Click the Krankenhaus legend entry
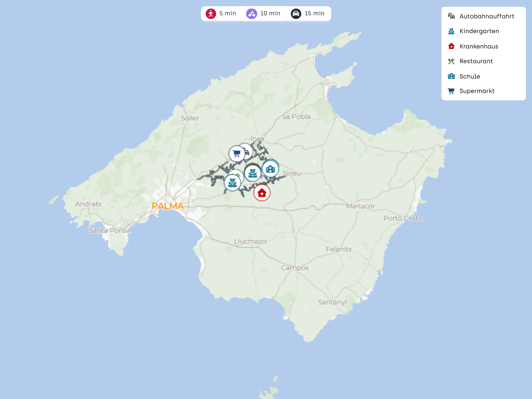Image resolution: width=532 pixels, height=399 pixels. (479, 47)
